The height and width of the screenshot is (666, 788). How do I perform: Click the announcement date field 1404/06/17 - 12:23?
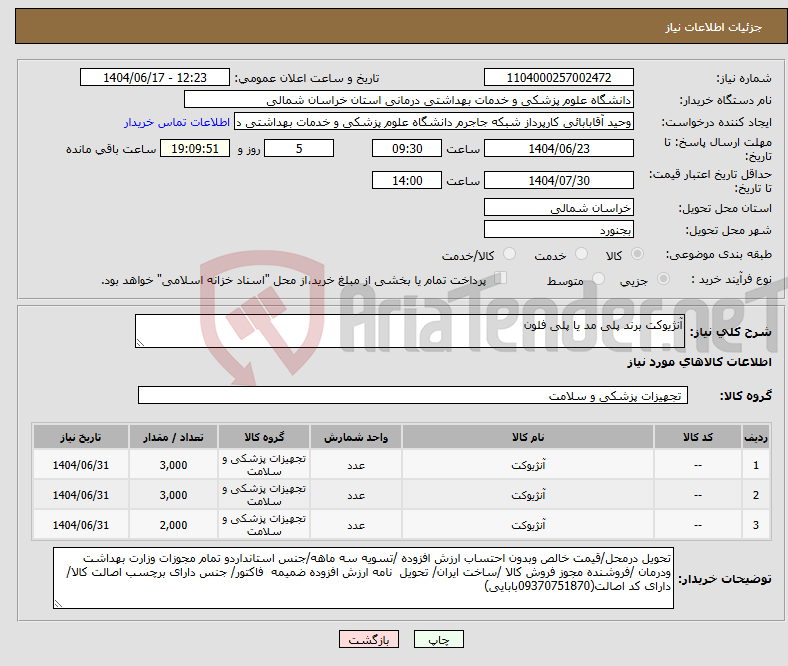pyautogui.click(x=155, y=77)
